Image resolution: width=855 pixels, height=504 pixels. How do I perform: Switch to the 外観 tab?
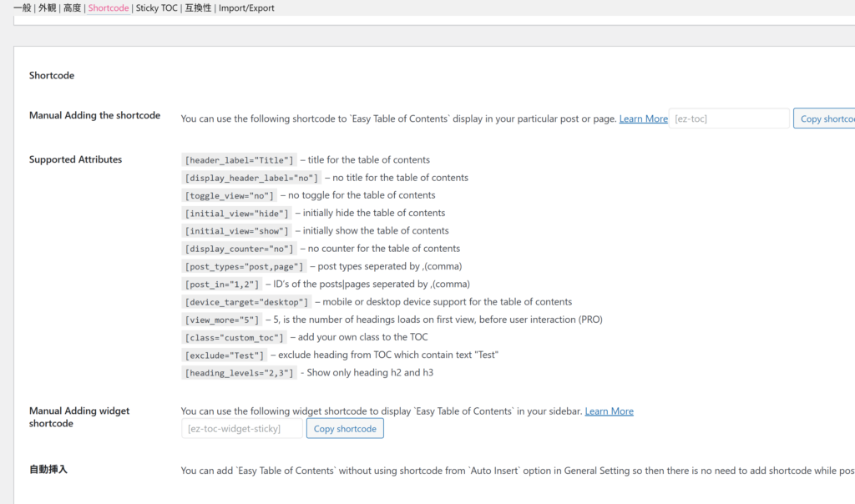click(48, 8)
